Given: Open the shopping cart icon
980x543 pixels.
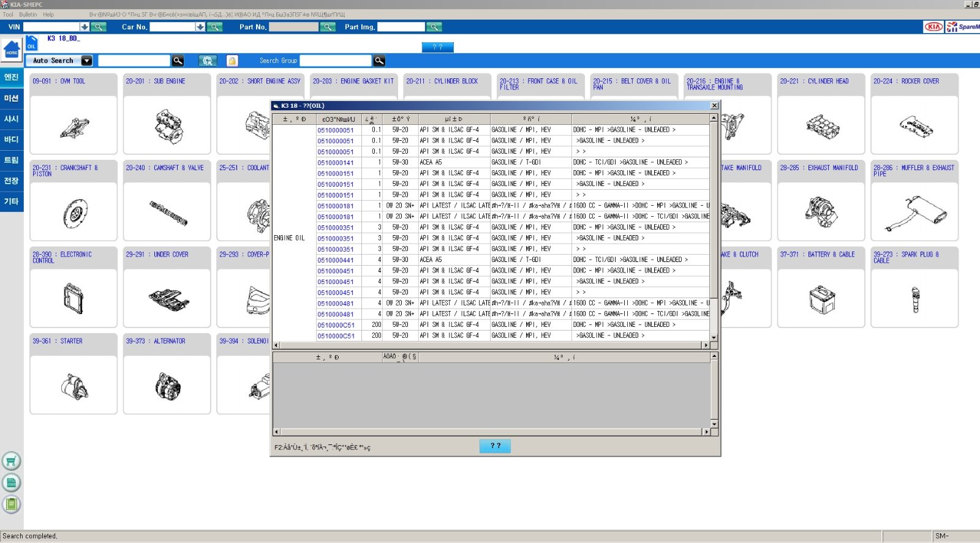Looking at the screenshot, I should point(11,461).
